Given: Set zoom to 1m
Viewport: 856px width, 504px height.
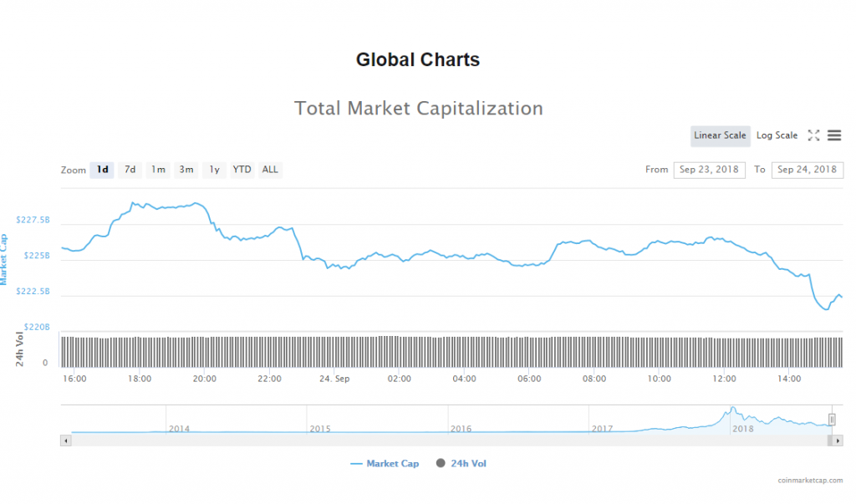Looking at the screenshot, I should [158, 170].
